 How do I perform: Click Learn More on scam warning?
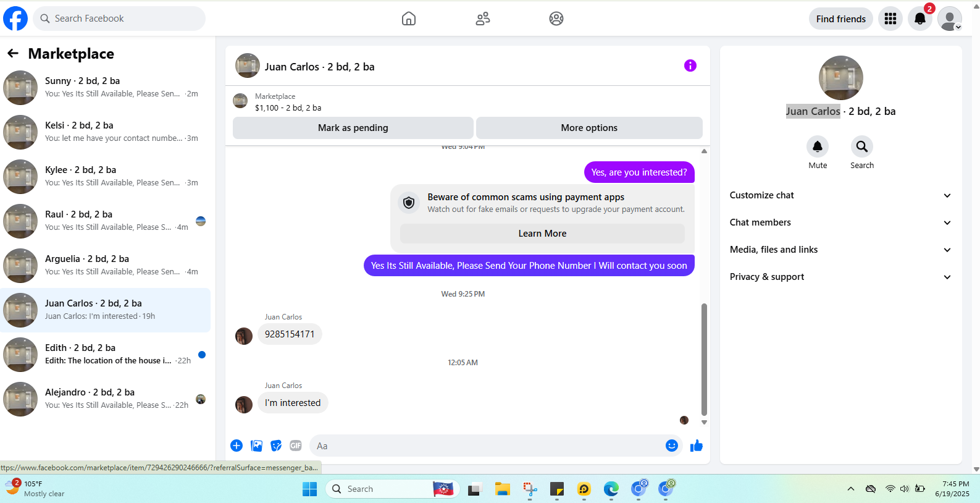[542, 234]
